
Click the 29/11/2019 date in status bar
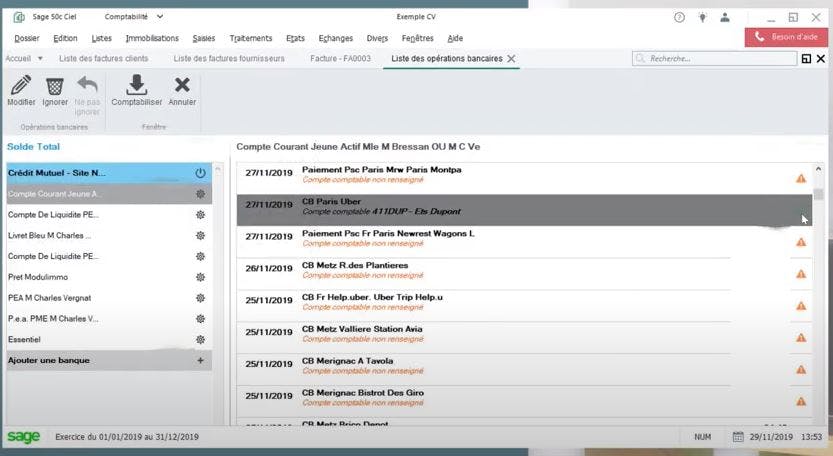(x=771, y=437)
